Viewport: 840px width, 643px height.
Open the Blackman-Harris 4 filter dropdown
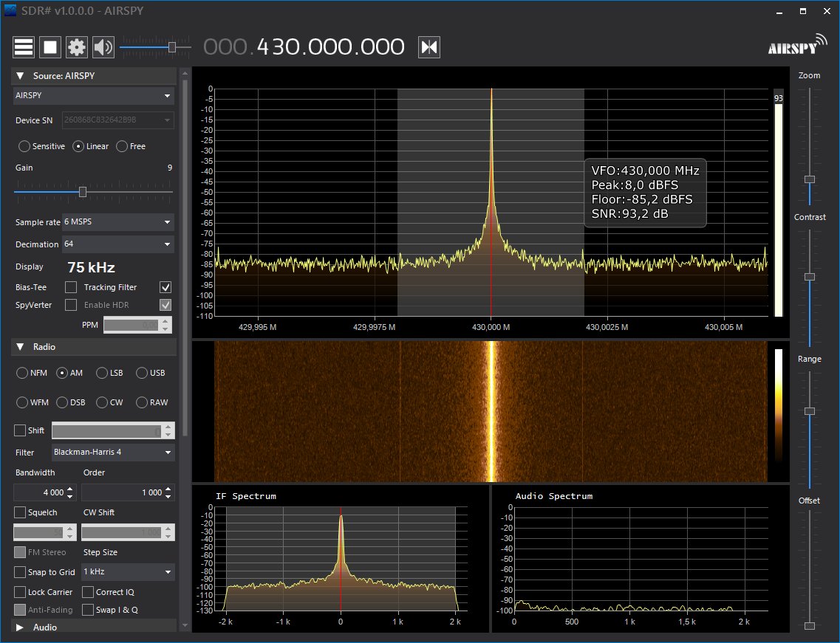113,453
